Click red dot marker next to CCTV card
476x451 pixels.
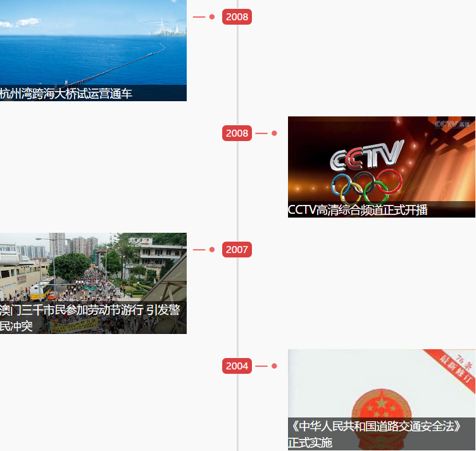(274, 133)
